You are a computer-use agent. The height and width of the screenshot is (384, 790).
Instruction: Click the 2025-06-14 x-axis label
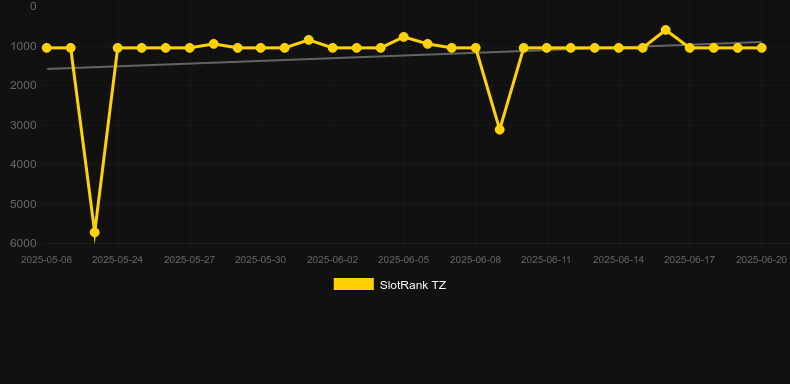click(618, 260)
